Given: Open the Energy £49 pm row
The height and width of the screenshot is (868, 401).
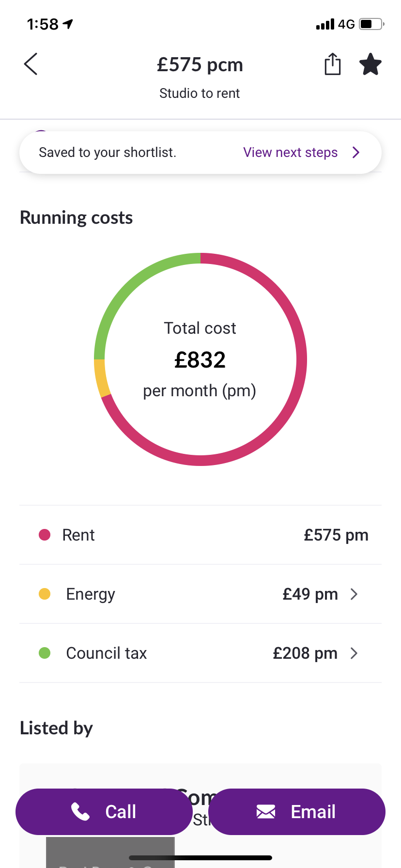Looking at the screenshot, I should coord(200,594).
